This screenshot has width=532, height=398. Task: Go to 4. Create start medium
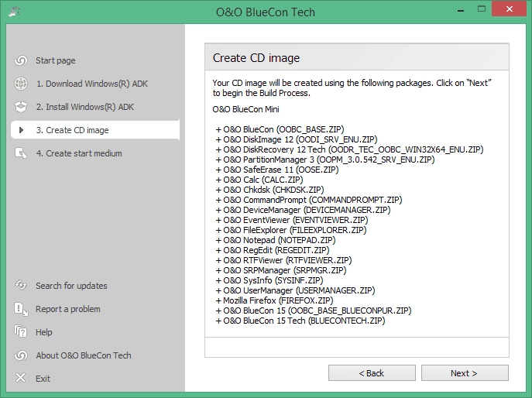[79, 153]
